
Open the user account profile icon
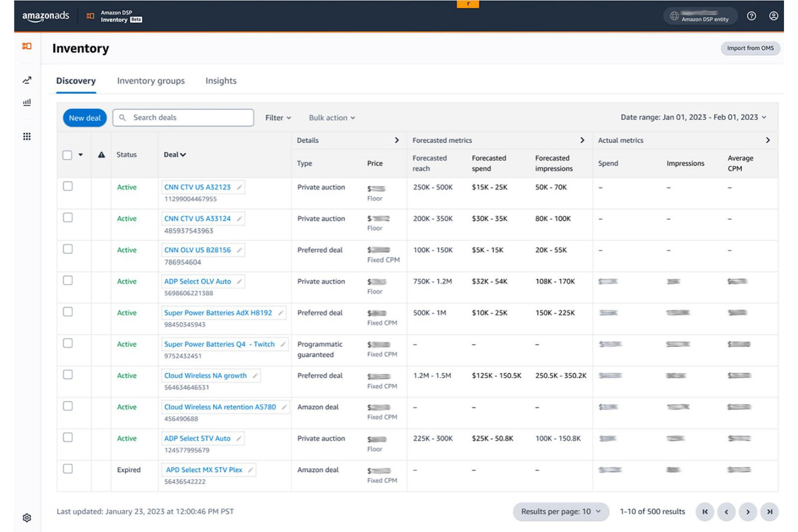pyautogui.click(x=774, y=16)
